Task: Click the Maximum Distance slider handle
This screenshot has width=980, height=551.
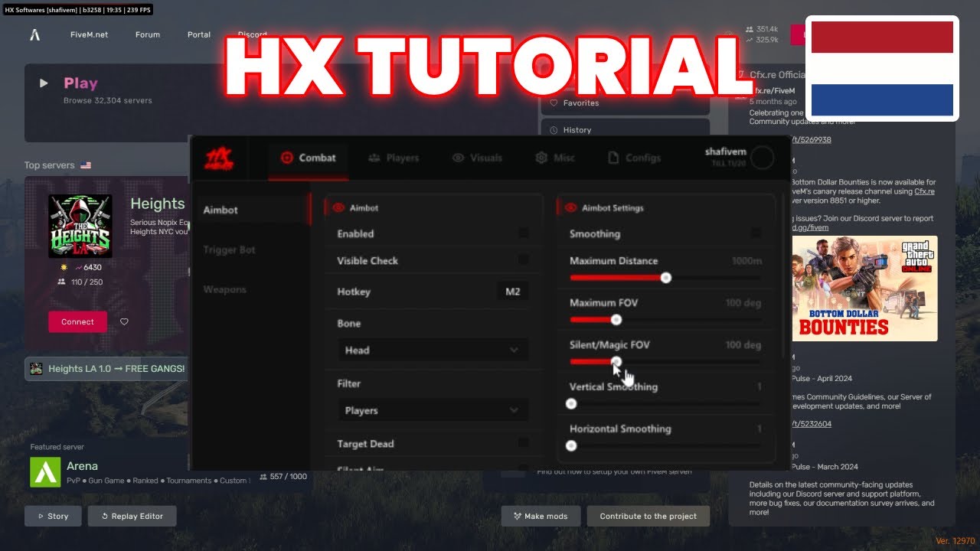Action: (x=665, y=278)
